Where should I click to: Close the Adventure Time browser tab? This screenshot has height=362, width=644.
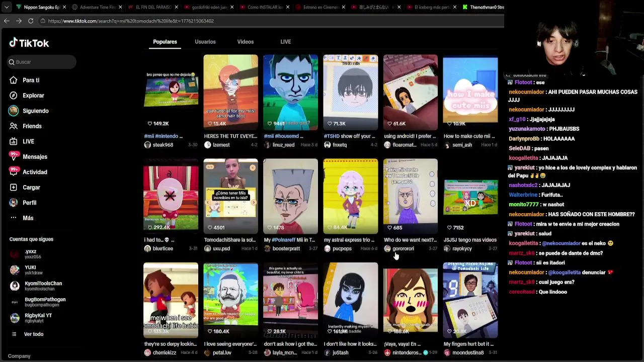tap(120, 7)
